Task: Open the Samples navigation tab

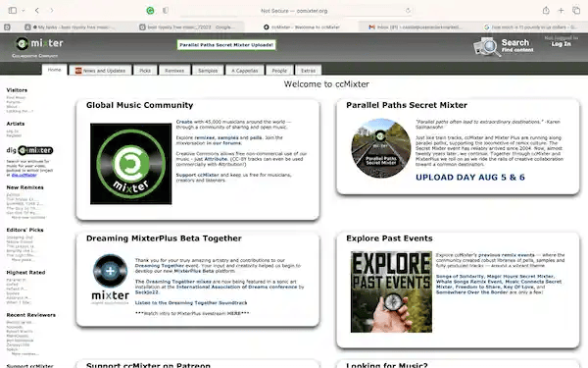Action: pos(208,71)
